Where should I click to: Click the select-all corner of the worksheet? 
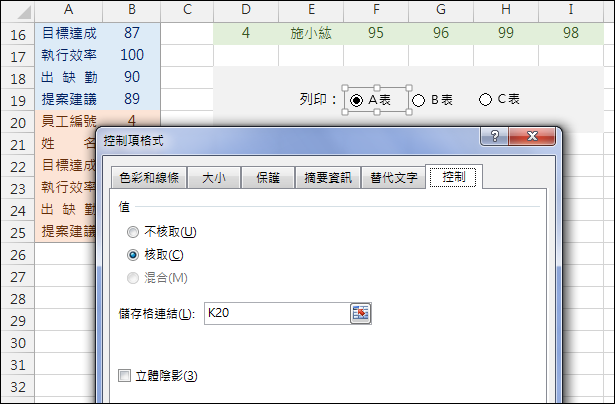click(18, 12)
